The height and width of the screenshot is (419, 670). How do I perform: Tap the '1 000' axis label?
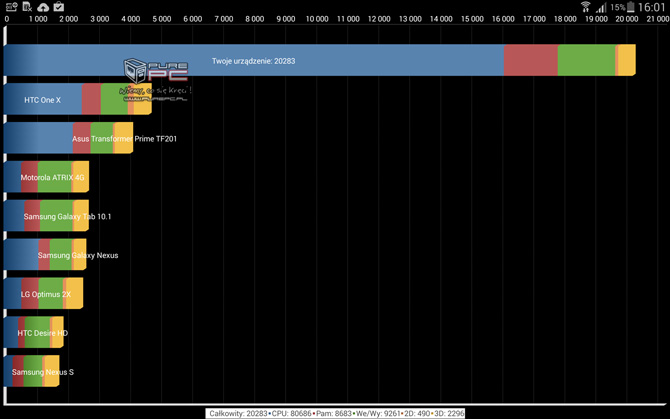pyautogui.click(x=38, y=19)
